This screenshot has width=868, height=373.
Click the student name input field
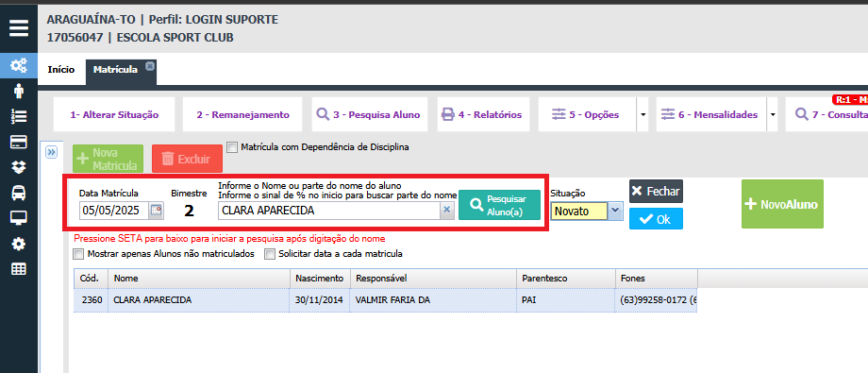[x=329, y=211]
